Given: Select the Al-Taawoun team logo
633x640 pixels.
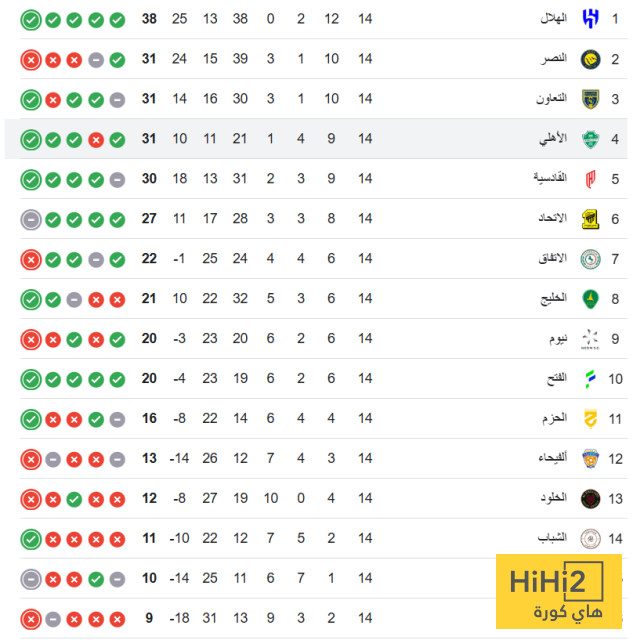Looking at the screenshot, I should point(590,99).
